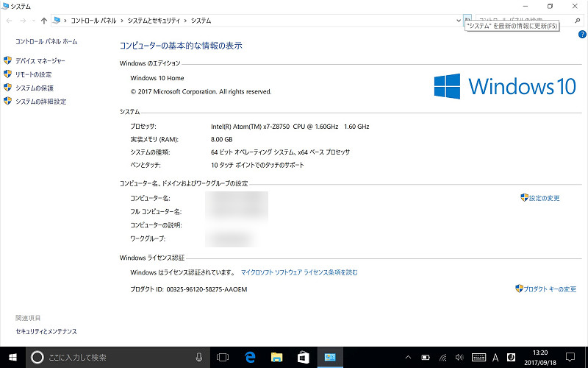Open Device Manager (デバイス マネージャー) link
The width and height of the screenshot is (588, 368).
(x=40, y=61)
